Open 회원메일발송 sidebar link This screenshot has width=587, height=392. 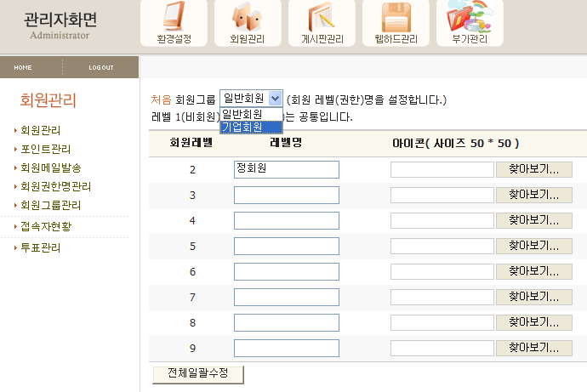coord(51,168)
